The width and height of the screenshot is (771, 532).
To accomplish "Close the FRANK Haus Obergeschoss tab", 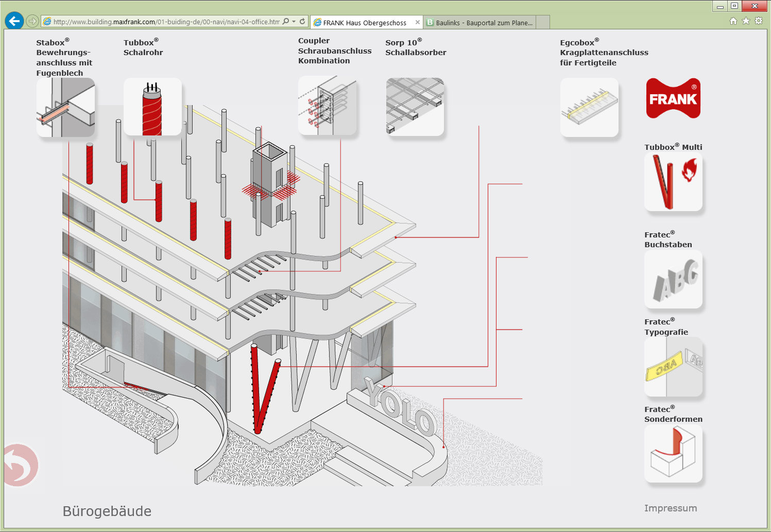I will pyautogui.click(x=418, y=22).
